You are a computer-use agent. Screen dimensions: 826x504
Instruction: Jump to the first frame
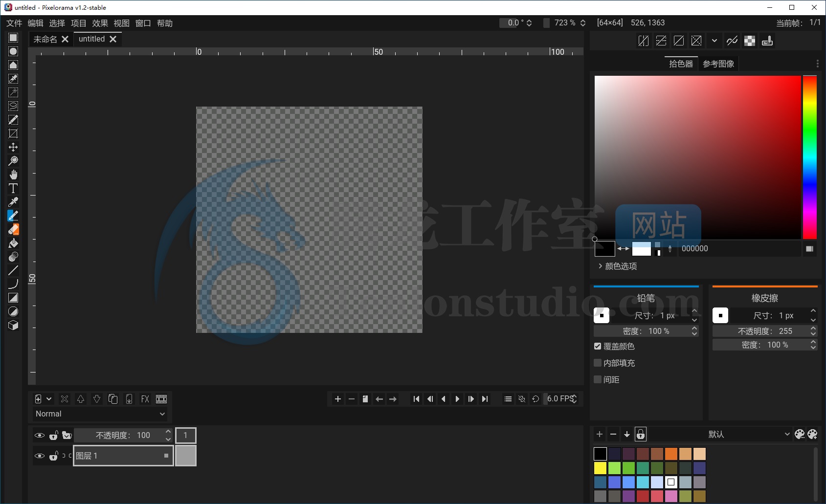[x=416, y=399]
